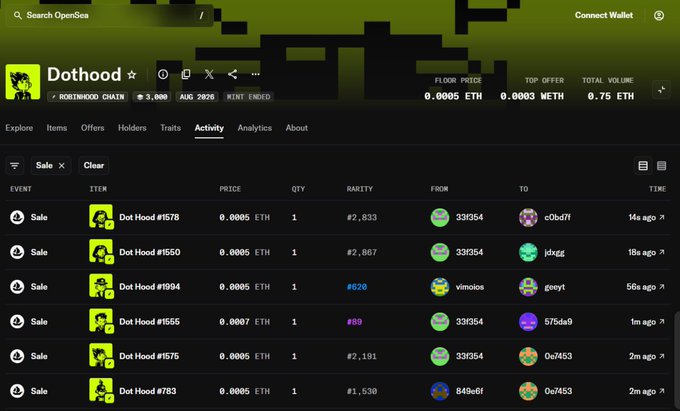Open collection info circle icon
Screen dimensions: 680x411
pos(163,75)
